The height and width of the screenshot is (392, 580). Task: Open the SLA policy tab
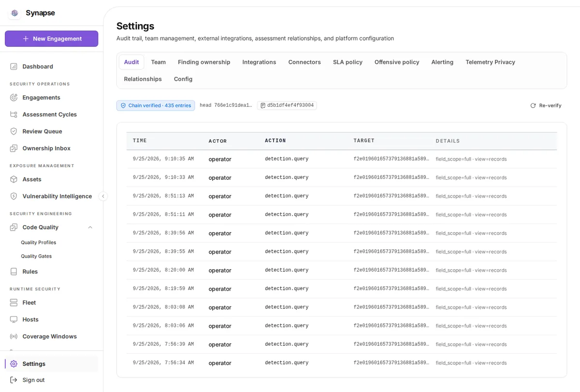pyautogui.click(x=348, y=62)
